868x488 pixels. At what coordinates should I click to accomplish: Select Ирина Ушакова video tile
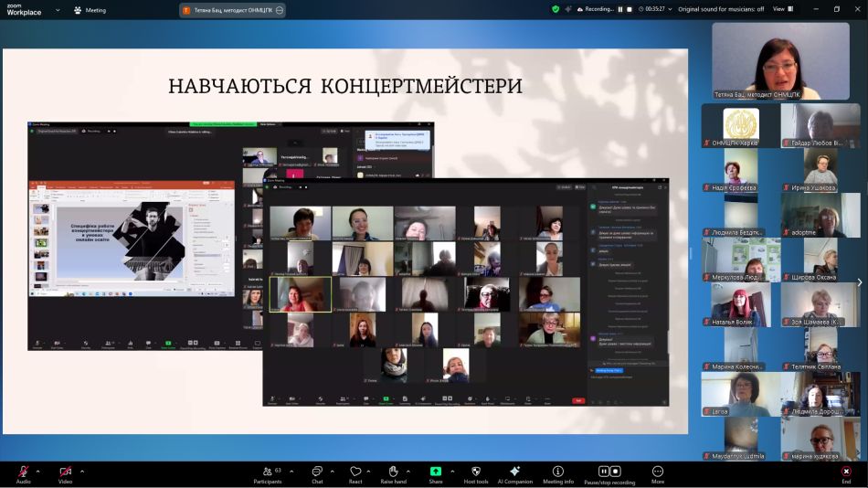[x=820, y=171]
